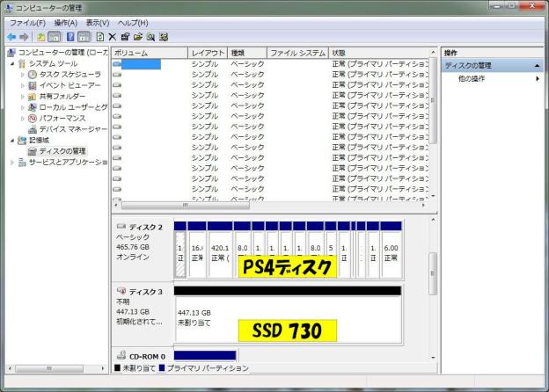The width and height of the screenshot is (549, 392).
Task: Collapse the System Tools (システム ツール) node
Action: [12, 64]
